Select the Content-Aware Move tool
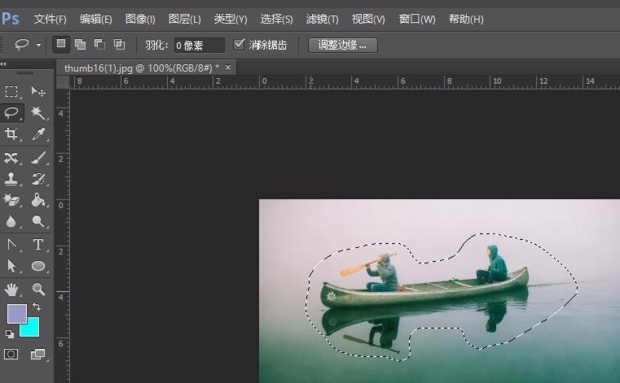The width and height of the screenshot is (620, 383). click(11, 158)
